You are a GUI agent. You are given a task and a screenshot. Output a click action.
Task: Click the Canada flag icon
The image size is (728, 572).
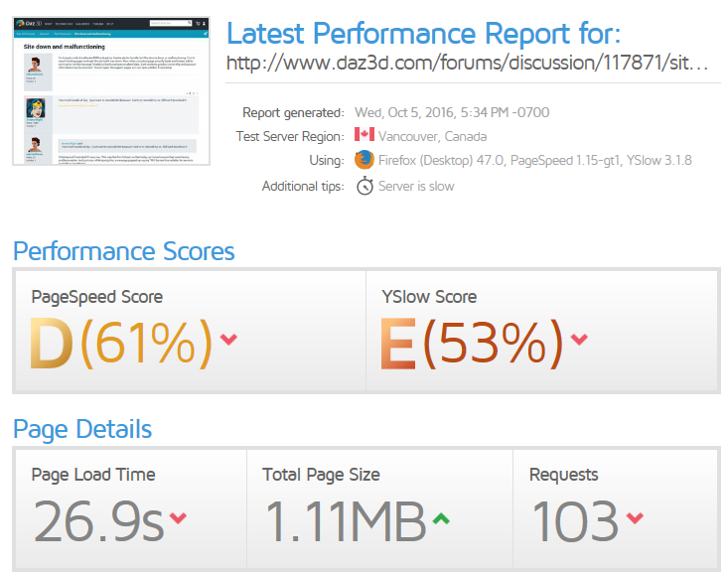[364, 135]
